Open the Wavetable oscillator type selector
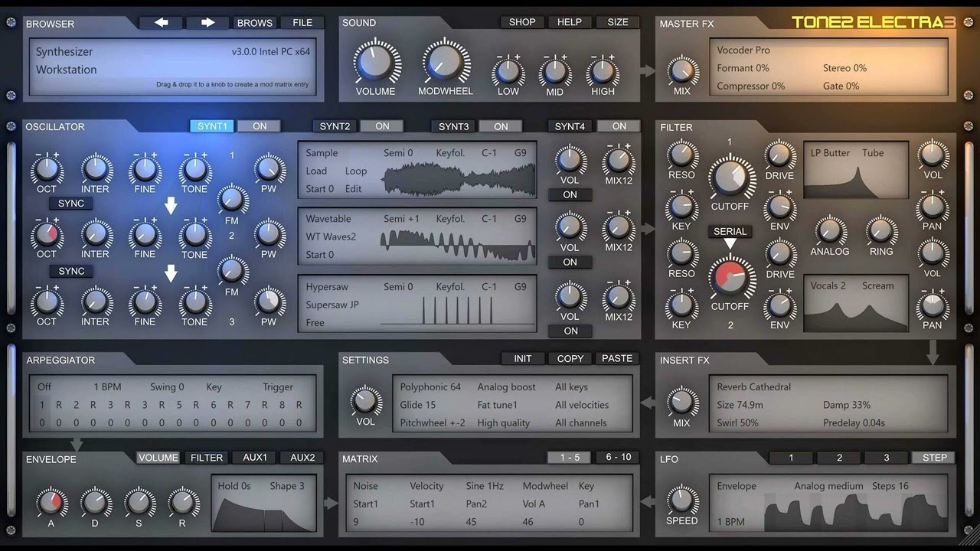 coord(327,219)
